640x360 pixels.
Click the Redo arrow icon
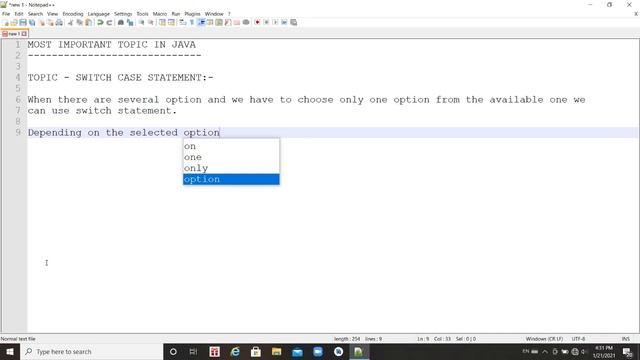tap(109, 22)
